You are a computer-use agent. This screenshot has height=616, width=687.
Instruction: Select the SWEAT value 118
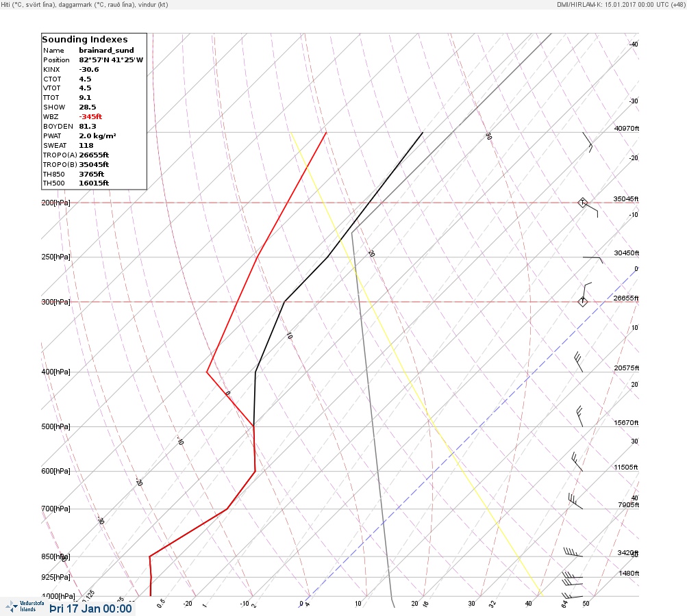pyautogui.click(x=86, y=145)
